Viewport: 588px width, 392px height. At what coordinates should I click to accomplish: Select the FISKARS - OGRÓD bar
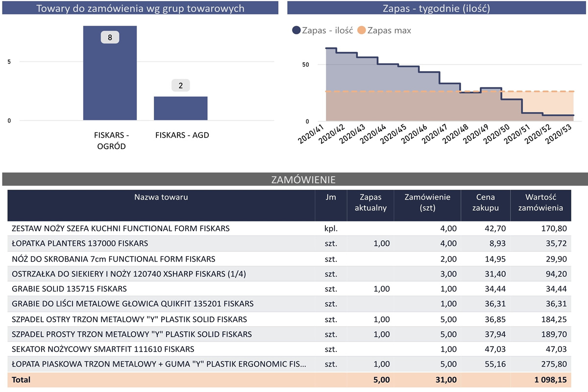110,73
